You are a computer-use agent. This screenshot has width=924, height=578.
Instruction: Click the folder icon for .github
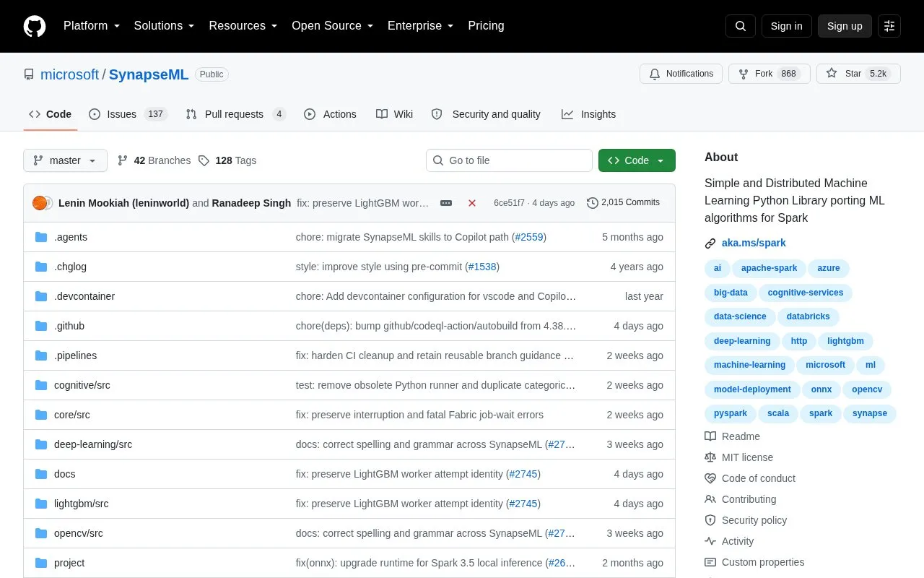[41, 326]
